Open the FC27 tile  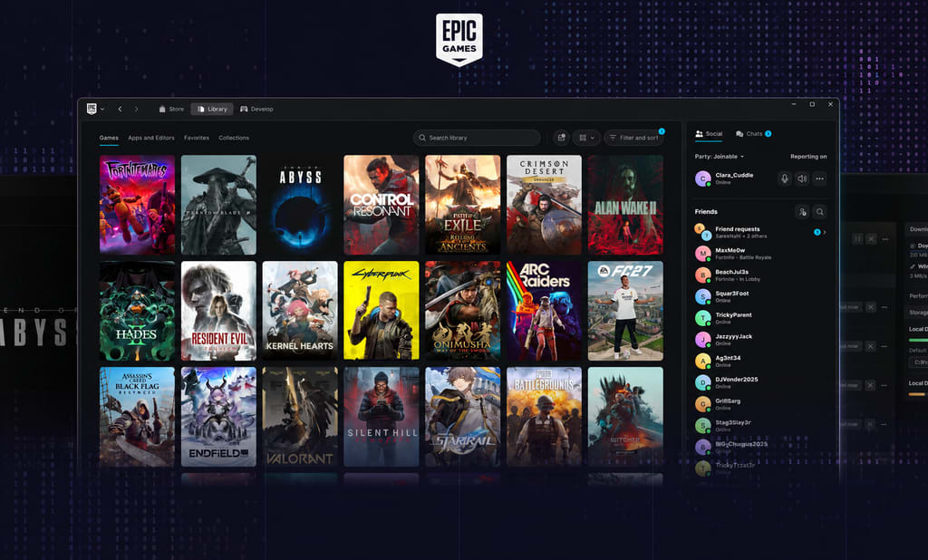pyautogui.click(x=625, y=311)
